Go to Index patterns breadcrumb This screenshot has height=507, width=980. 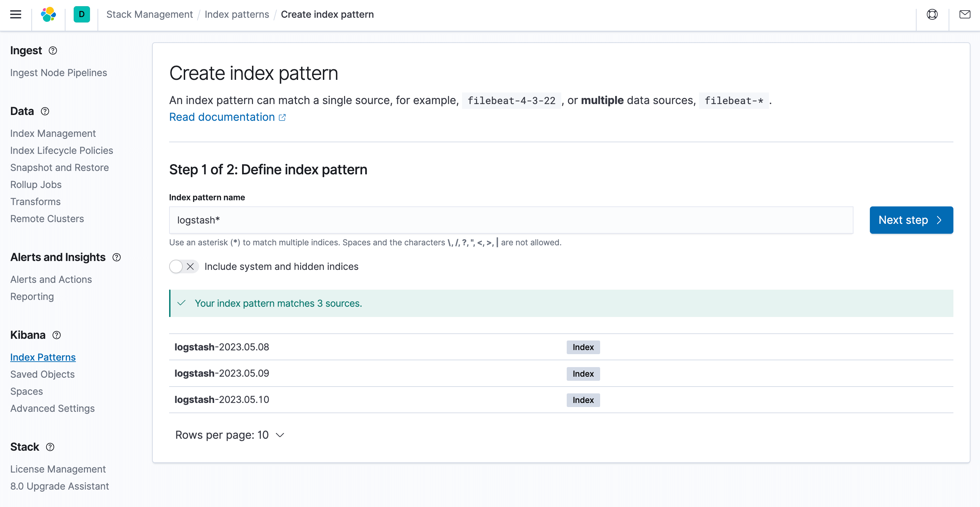(237, 14)
